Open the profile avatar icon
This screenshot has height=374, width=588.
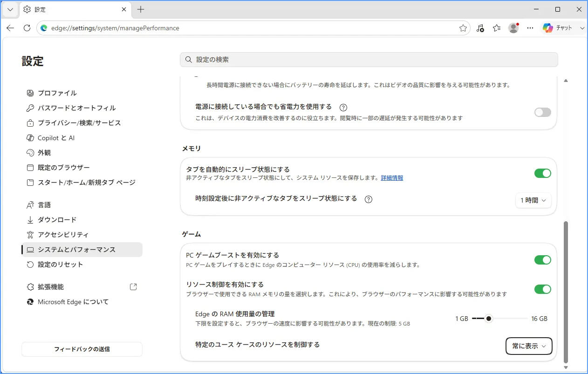513,28
